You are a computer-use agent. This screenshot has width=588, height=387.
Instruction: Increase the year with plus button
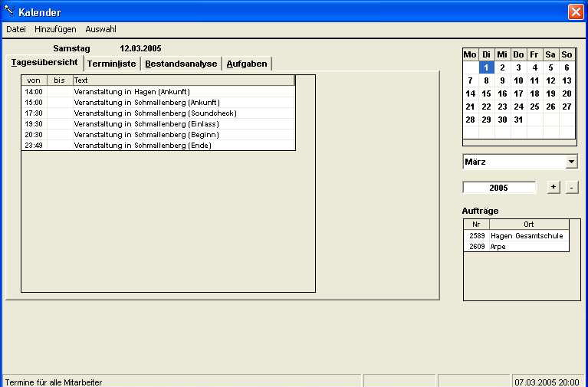(554, 187)
